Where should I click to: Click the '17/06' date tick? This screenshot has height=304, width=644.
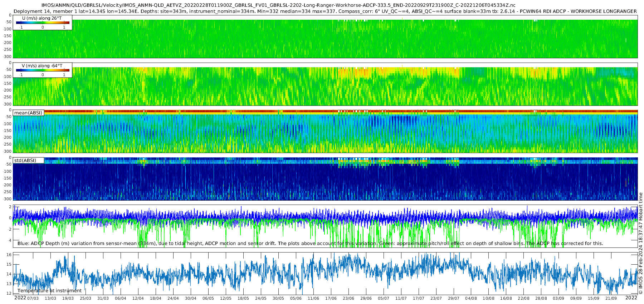point(331,299)
